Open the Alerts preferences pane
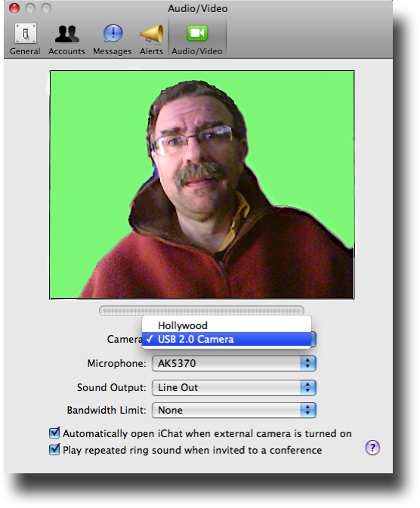The image size is (420, 508). tap(151, 39)
